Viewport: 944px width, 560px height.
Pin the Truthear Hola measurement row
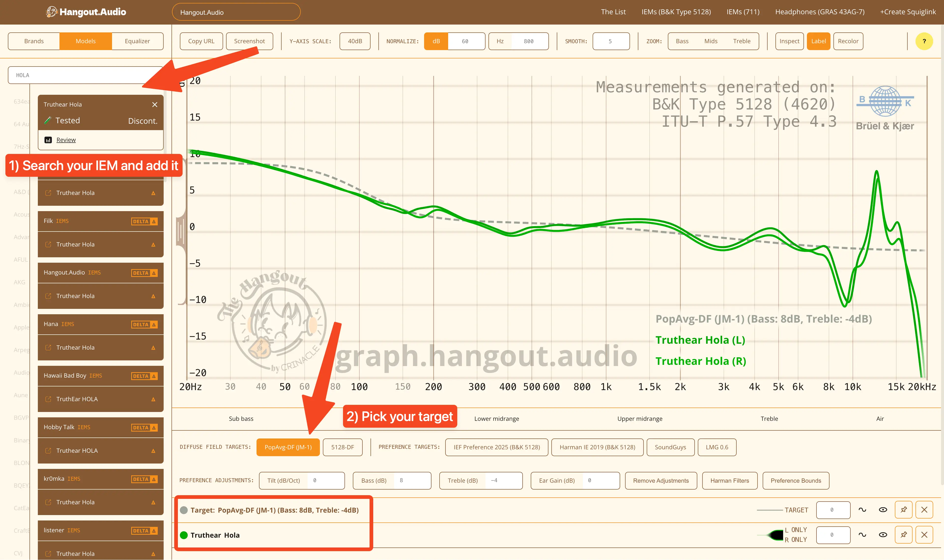(x=903, y=535)
